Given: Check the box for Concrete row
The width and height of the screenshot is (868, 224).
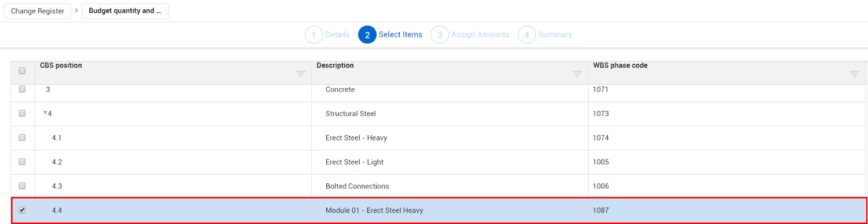Looking at the screenshot, I should click(x=22, y=89).
